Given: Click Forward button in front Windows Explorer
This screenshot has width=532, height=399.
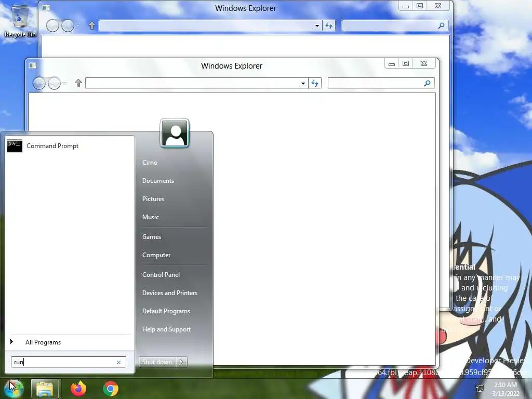Looking at the screenshot, I should 54,83.
